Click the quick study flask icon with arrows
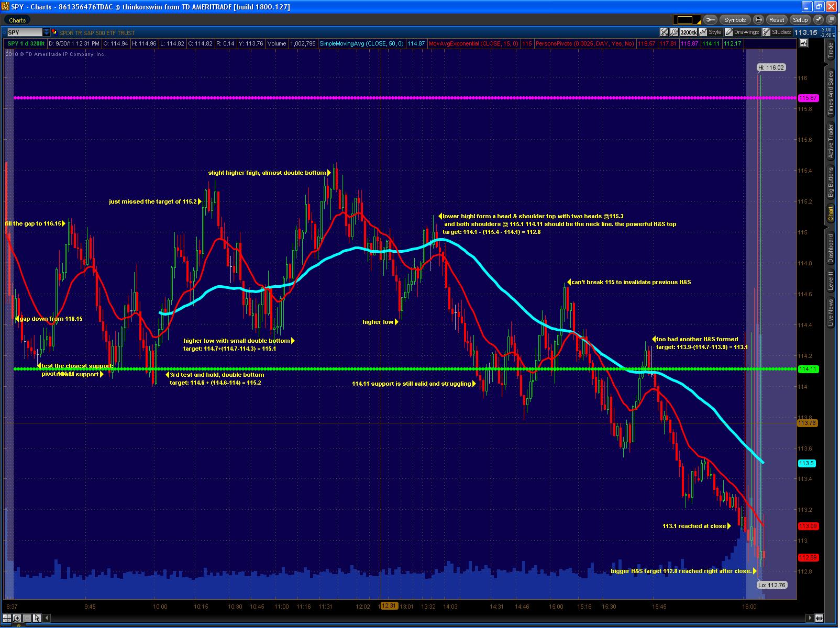840x628 pixels. (x=665, y=32)
